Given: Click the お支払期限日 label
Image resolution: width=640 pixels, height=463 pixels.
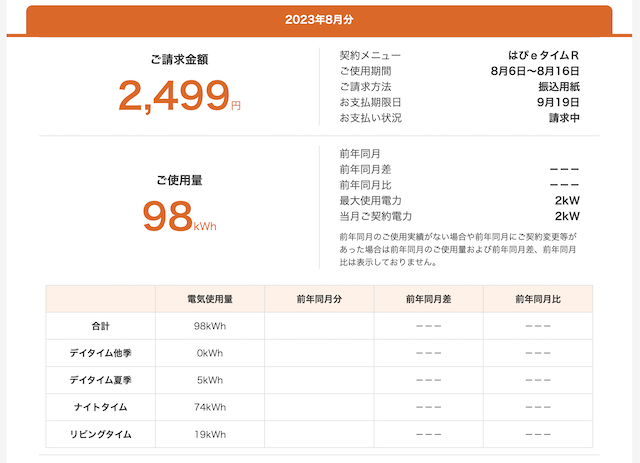Looking at the screenshot, I should pyautogui.click(x=370, y=102).
